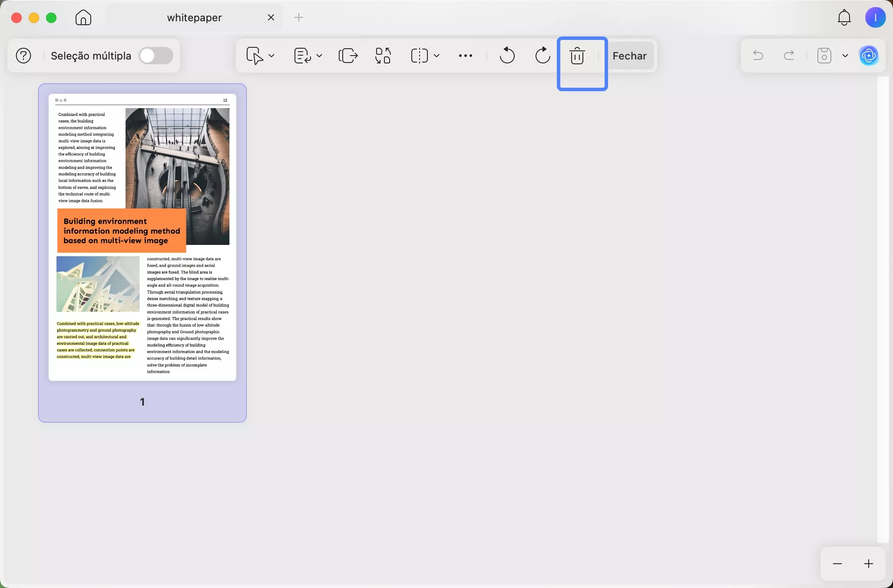Viewport: 893px width, 588px height.
Task: Go to the home screen icon
Action: (83, 18)
